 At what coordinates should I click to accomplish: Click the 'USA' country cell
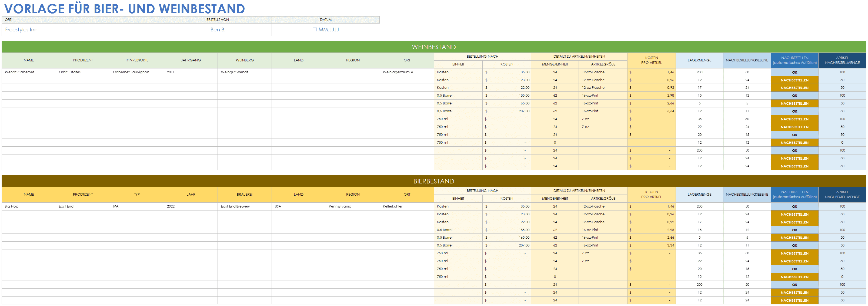[x=299, y=206]
